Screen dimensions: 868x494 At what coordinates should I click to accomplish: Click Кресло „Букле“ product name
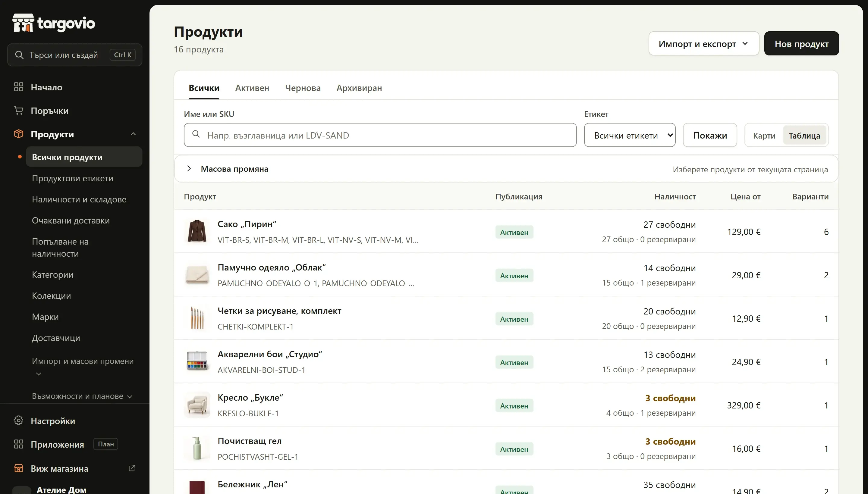pyautogui.click(x=250, y=397)
